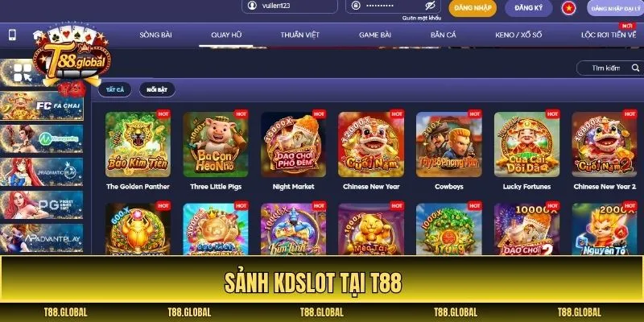Select the AdvantPlay provider banner
Screen dimensions: 644x322
[x=42, y=237]
